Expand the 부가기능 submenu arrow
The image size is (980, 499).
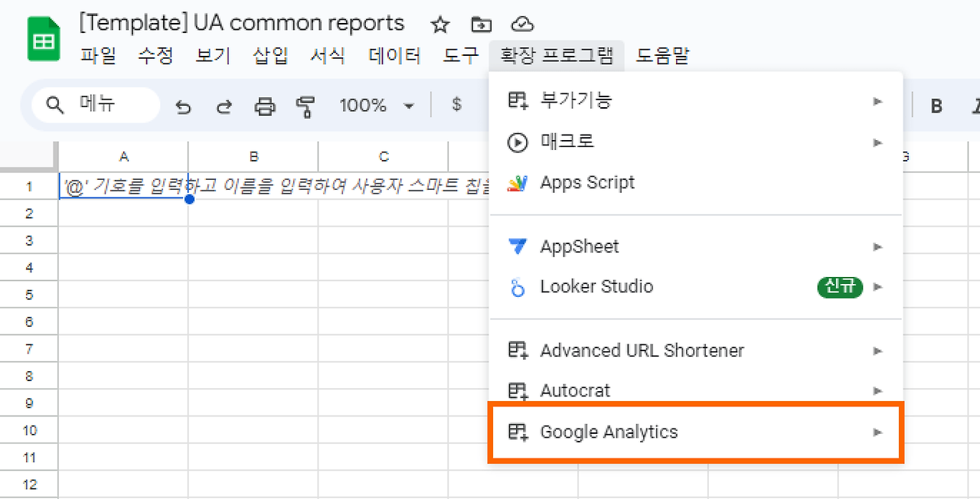878,101
